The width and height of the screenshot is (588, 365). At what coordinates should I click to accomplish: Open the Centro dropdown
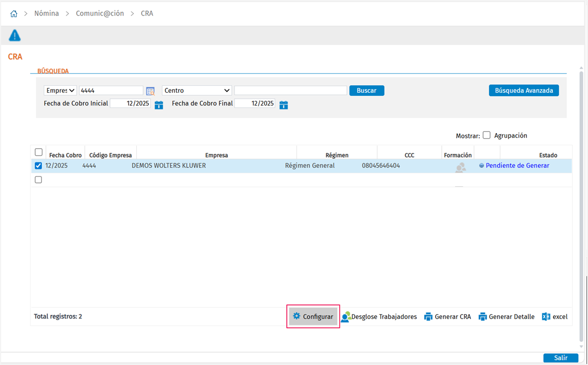point(197,90)
